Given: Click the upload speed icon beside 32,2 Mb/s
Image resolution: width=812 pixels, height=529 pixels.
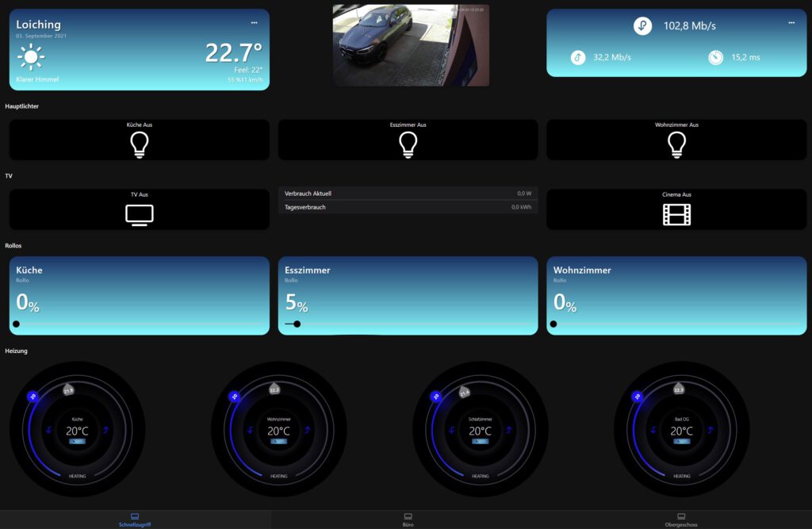Looking at the screenshot, I should point(578,58).
